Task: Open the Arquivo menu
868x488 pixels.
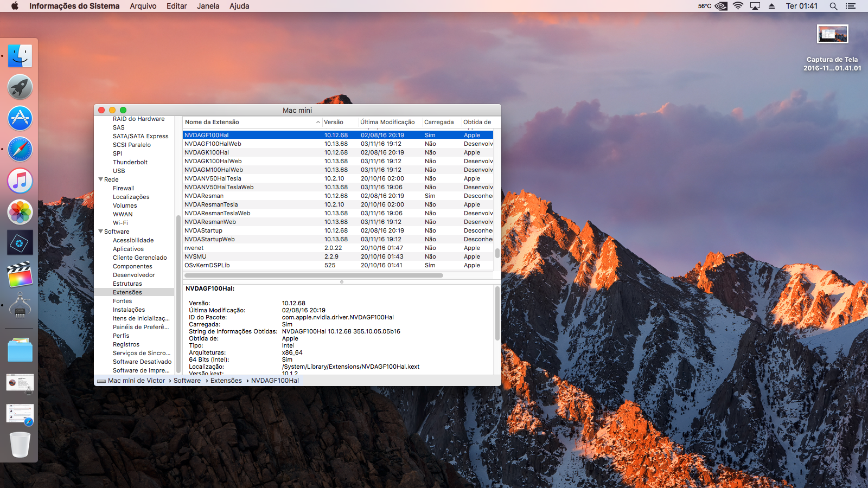Action: (x=143, y=6)
